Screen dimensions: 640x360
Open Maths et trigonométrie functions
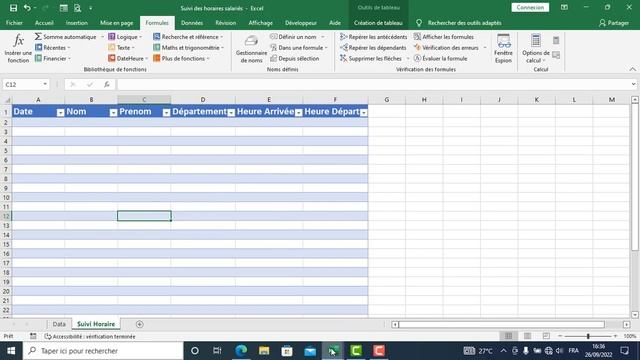click(x=189, y=48)
